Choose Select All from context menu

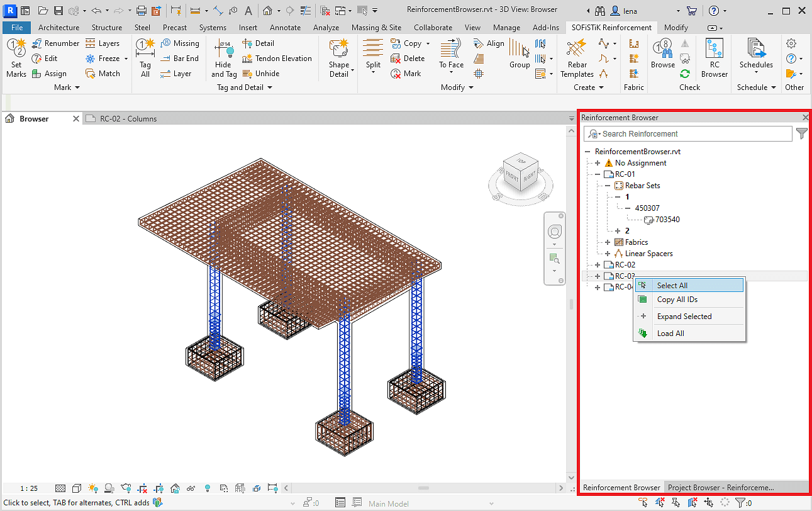672,286
